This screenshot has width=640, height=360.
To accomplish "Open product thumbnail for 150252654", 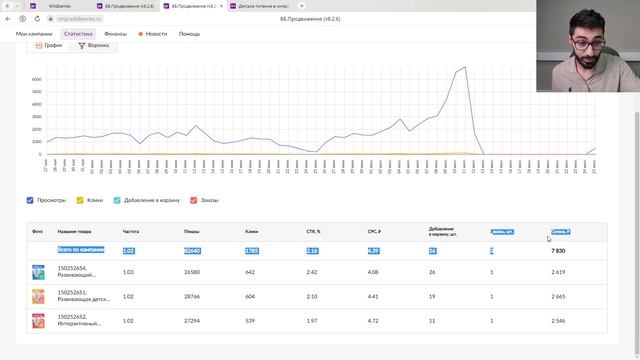I will pyautogui.click(x=38, y=272).
